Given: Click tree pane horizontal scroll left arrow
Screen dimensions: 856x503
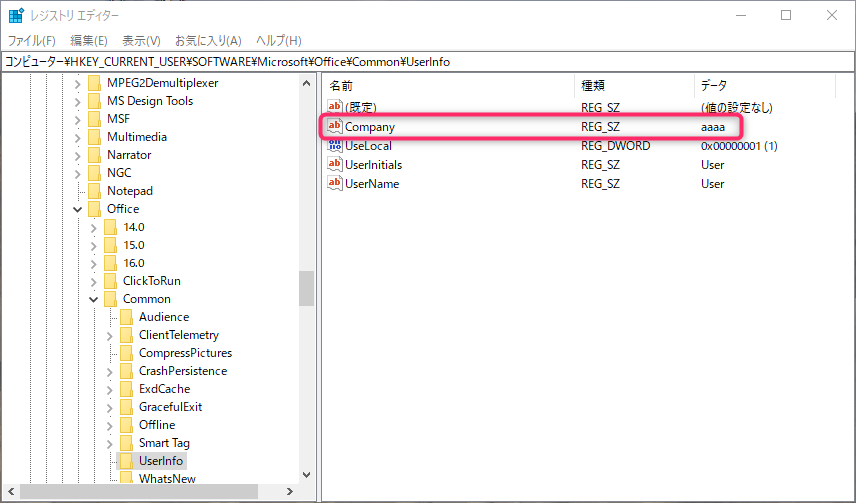Looking at the screenshot, I should [x=10, y=492].
